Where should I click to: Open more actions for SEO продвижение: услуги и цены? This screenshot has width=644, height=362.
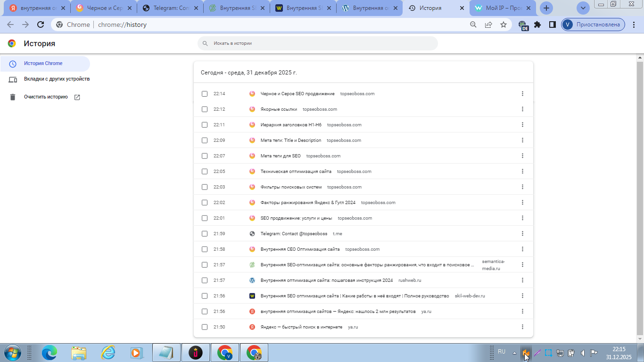522,218
